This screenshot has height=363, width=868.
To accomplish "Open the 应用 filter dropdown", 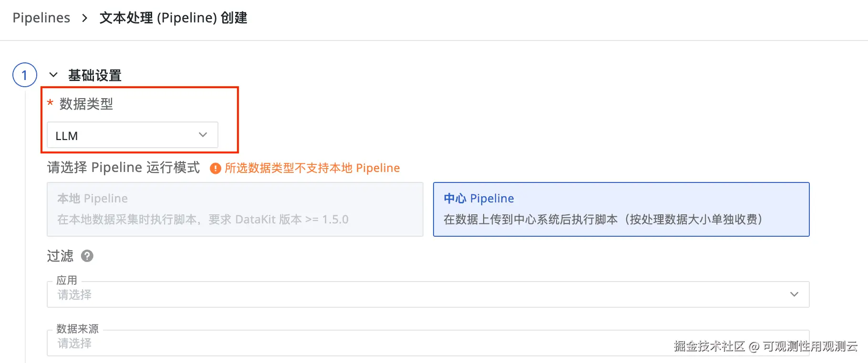I will (420, 294).
